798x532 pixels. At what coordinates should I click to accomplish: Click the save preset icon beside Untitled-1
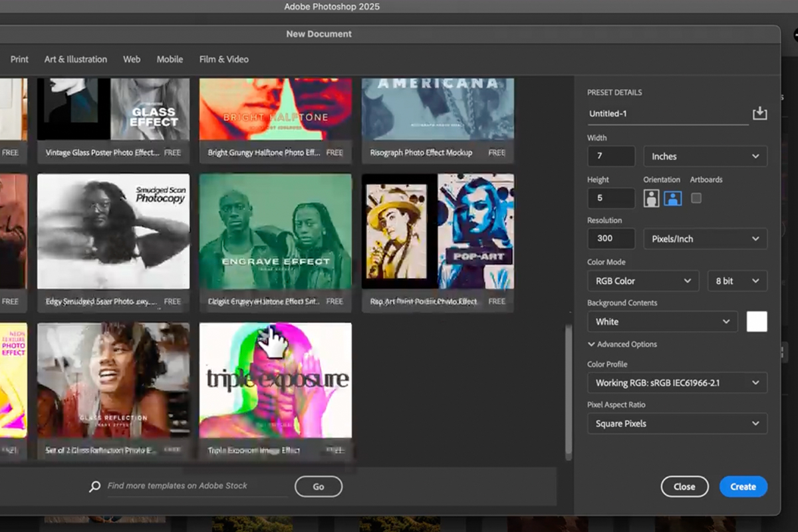tap(759, 114)
